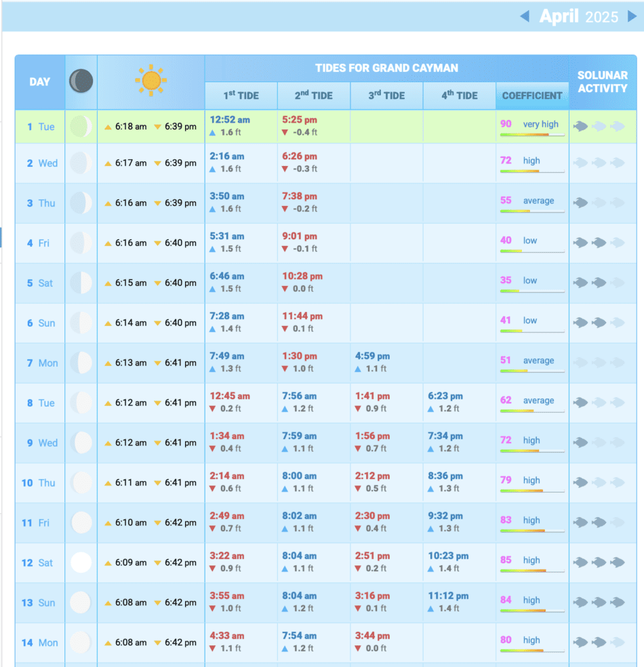
Task: Go to the next month arrow
Action: click(x=632, y=16)
